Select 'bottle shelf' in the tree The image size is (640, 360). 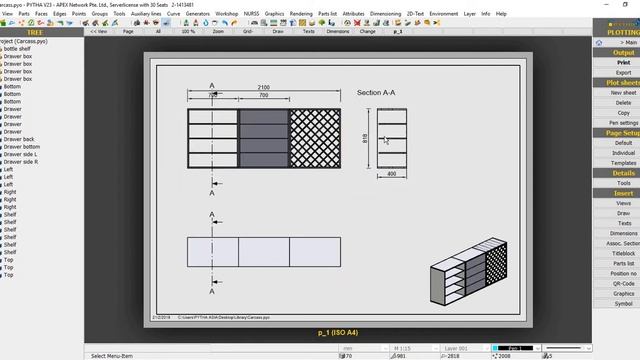(x=17, y=49)
